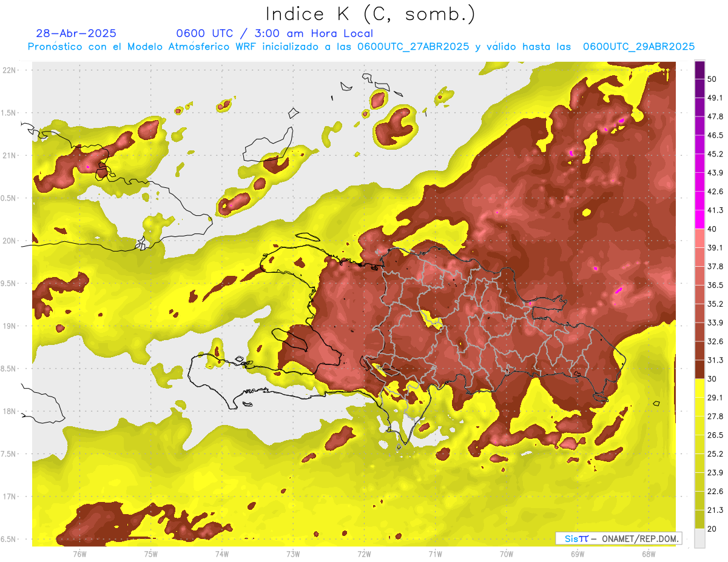
Task: Click the "Pronóstico con el Modelo Atmosférico WRF" line
Action: click(x=361, y=47)
